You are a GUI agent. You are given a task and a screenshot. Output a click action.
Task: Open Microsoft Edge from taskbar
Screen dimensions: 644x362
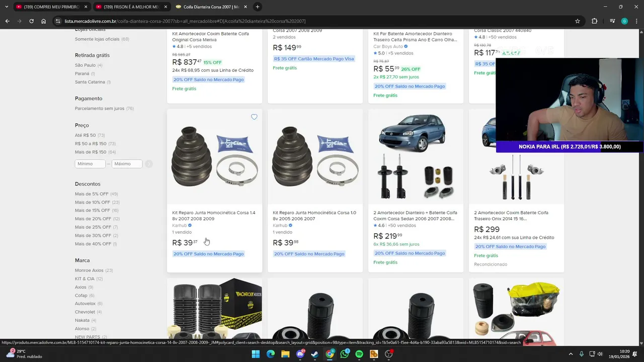[271, 354]
